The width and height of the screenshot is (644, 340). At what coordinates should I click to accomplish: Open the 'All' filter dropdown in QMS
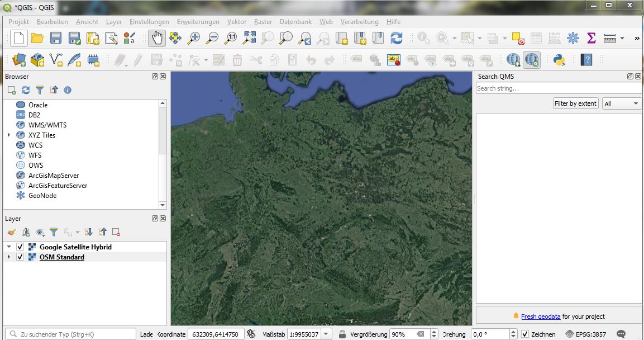coord(622,103)
